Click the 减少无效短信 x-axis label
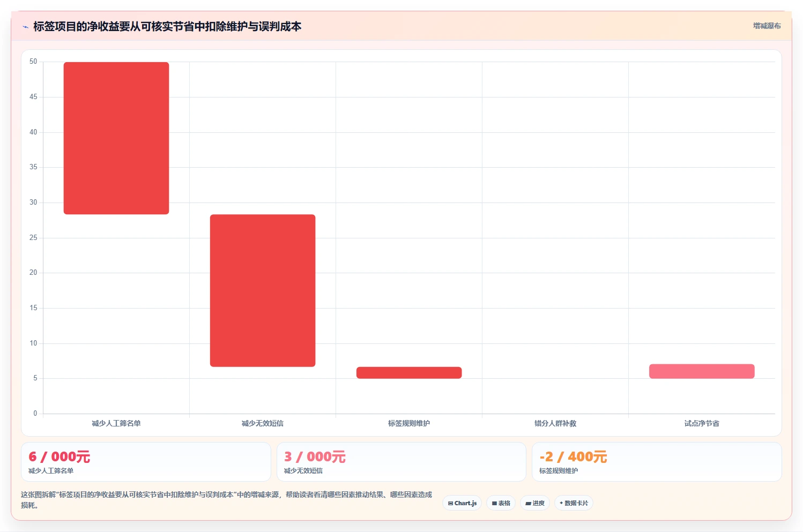 click(x=263, y=423)
